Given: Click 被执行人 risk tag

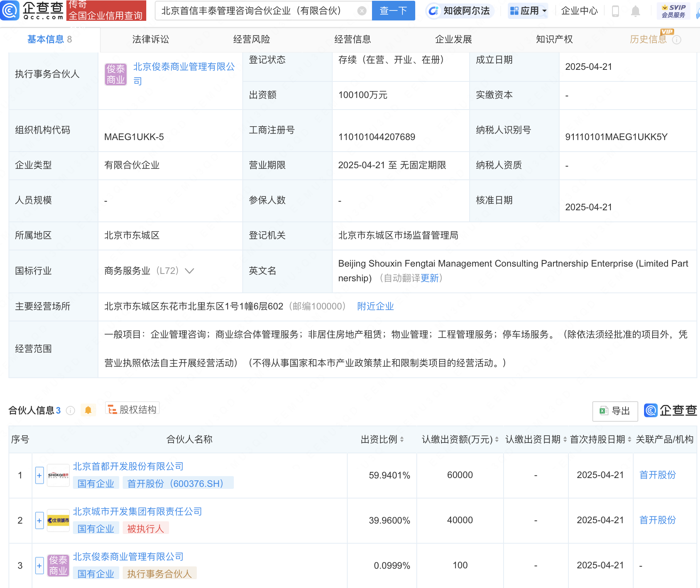Looking at the screenshot, I should point(146,529).
